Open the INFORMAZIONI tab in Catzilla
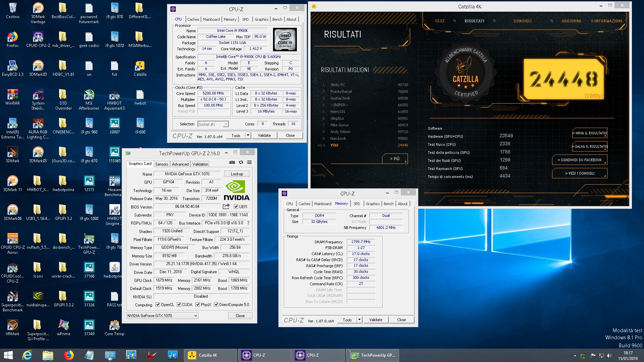 point(608,21)
